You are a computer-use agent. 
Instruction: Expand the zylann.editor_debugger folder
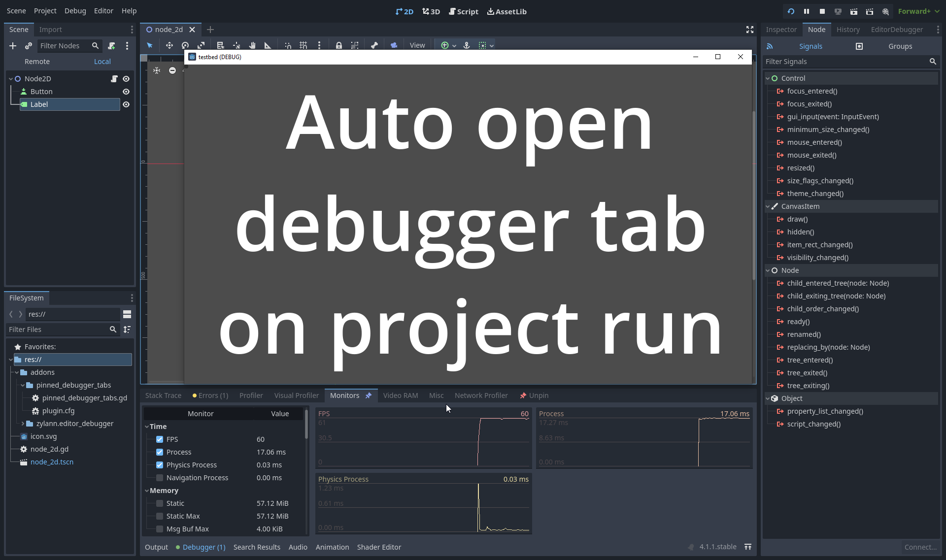click(23, 424)
